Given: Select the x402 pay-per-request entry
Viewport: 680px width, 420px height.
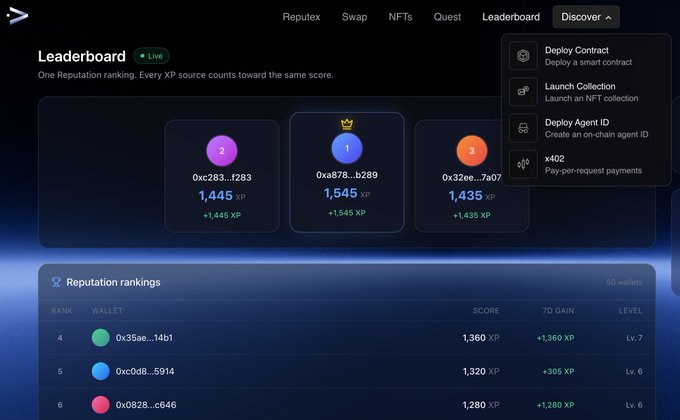Looking at the screenshot, I should tap(586, 164).
